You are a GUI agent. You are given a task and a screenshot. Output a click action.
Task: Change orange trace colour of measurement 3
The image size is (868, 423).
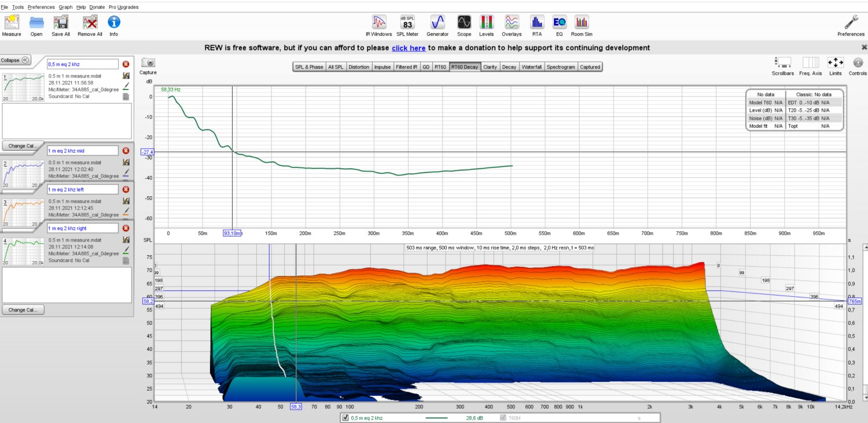click(126, 212)
